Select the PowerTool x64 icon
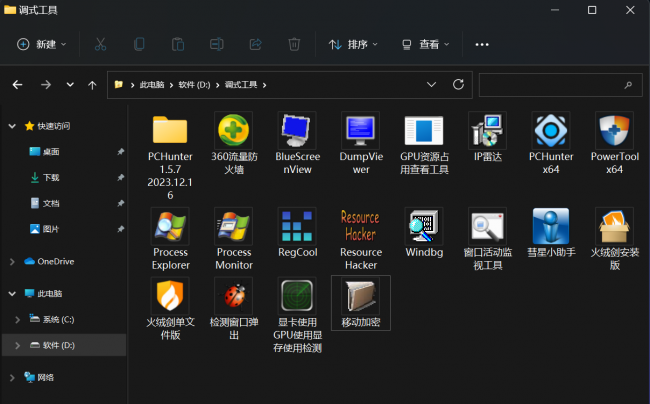 pyautogui.click(x=614, y=131)
